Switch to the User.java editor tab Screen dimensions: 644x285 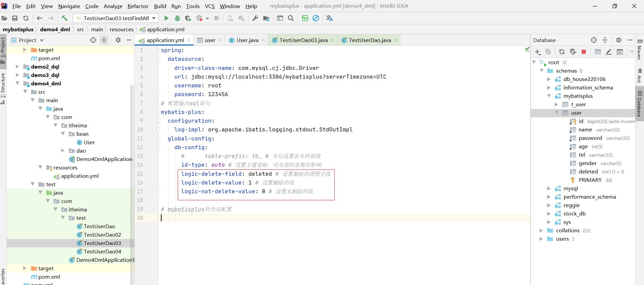[x=247, y=40]
